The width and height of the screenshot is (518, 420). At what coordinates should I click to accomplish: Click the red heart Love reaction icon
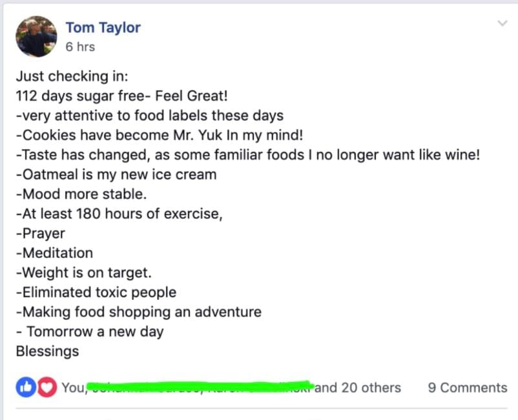(47, 387)
